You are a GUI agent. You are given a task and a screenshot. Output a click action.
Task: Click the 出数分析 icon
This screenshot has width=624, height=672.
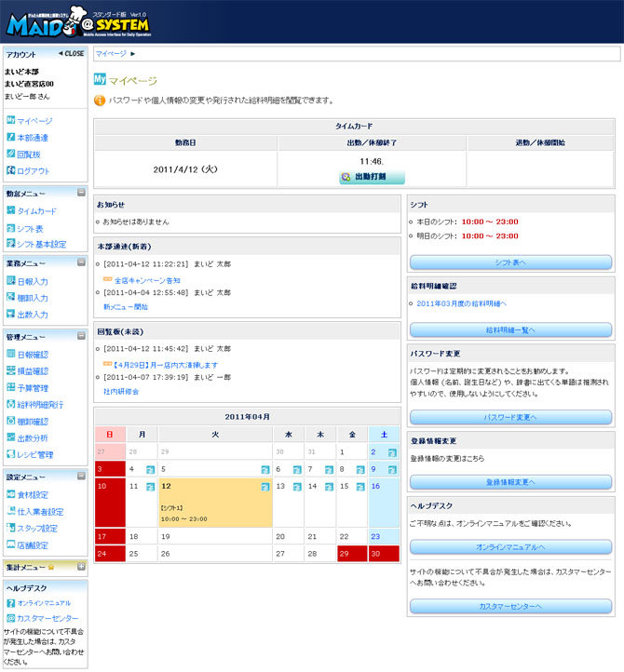click(11, 437)
